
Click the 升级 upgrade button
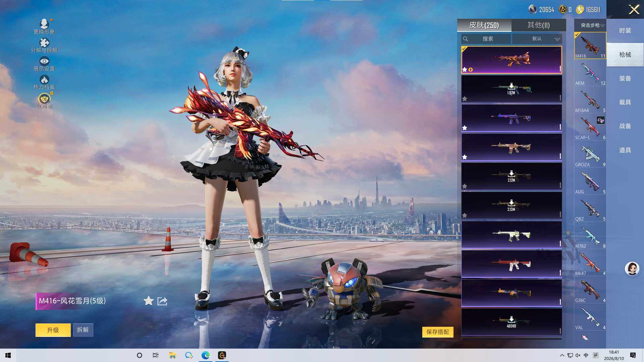coord(53,330)
